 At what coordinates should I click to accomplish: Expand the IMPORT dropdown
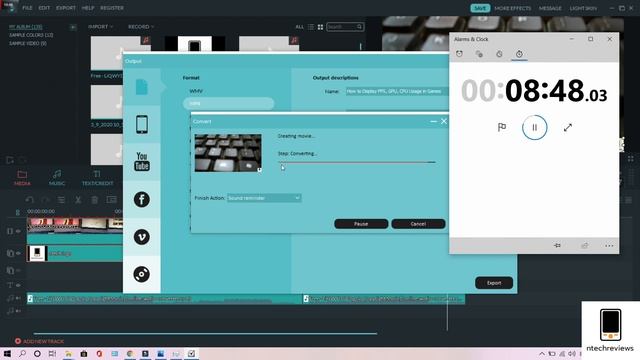(x=100, y=27)
